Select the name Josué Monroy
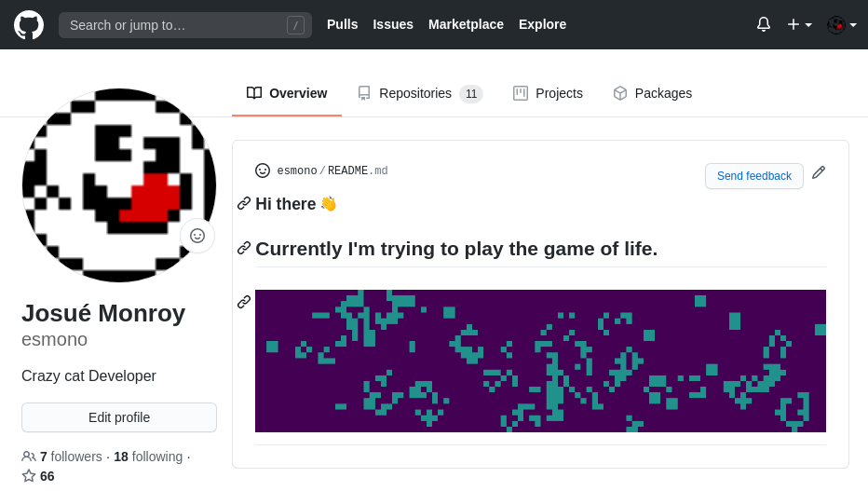Viewport: 868px width, 491px height. (103, 313)
